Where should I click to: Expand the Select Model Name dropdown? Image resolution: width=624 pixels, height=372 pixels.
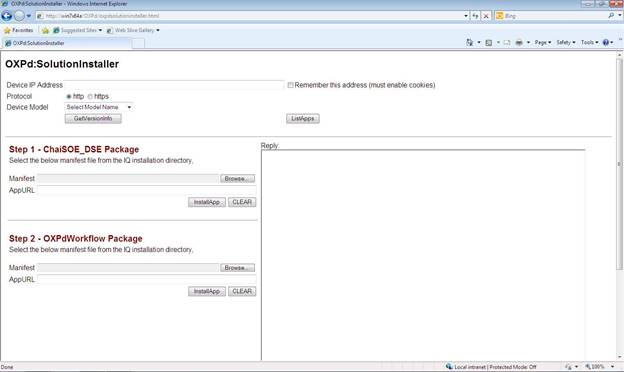pyautogui.click(x=98, y=107)
